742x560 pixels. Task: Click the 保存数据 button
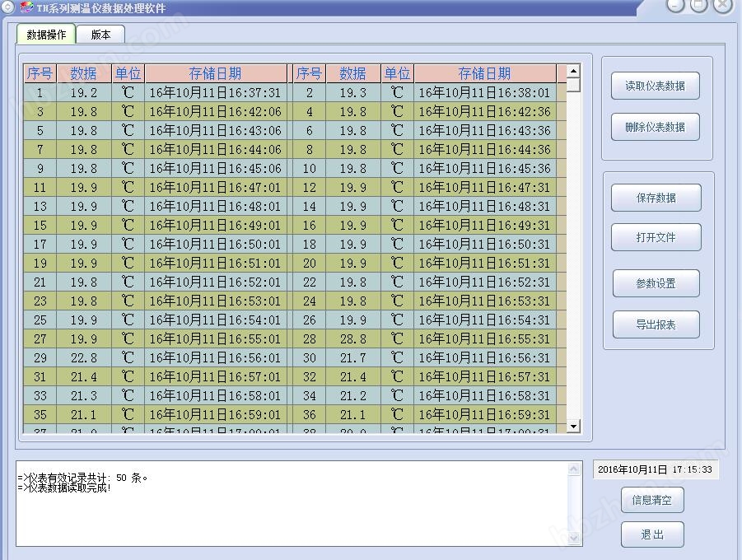click(x=656, y=198)
